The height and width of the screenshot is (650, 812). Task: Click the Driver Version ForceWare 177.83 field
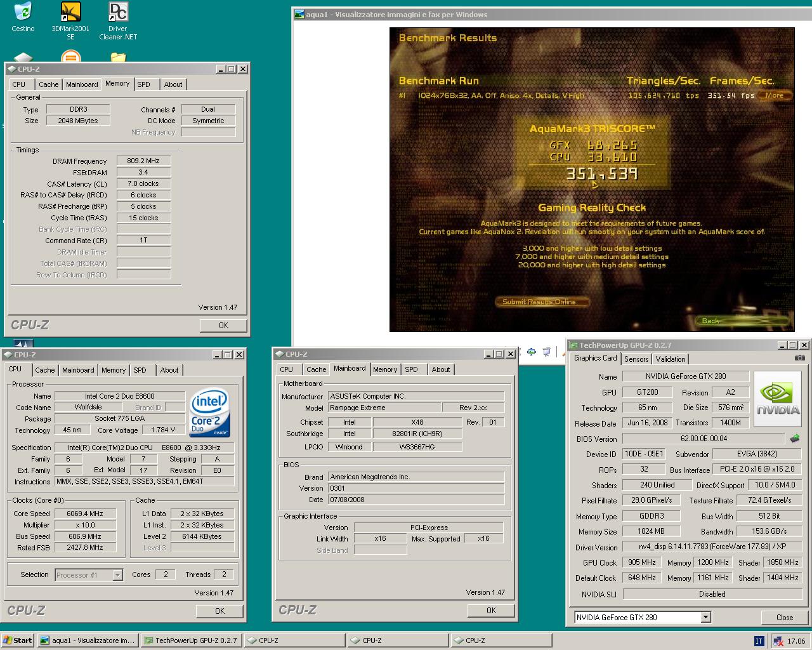point(712,547)
